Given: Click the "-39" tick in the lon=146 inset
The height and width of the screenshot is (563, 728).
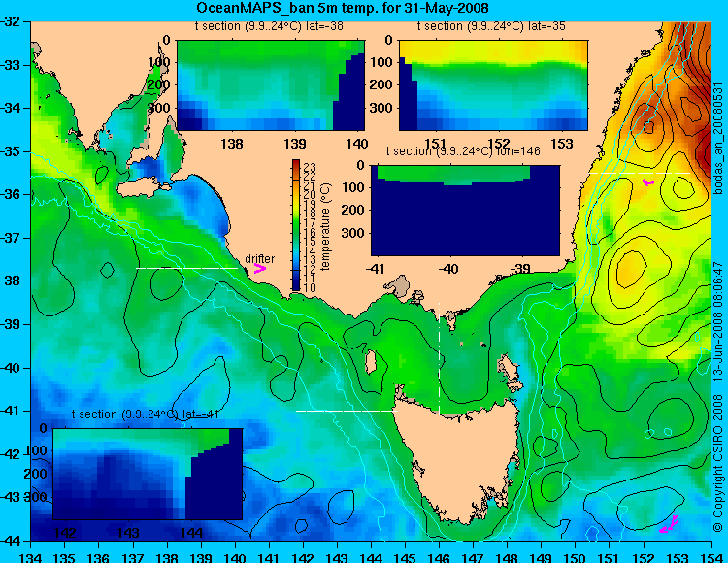Looking at the screenshot, I should coord(520,269).
